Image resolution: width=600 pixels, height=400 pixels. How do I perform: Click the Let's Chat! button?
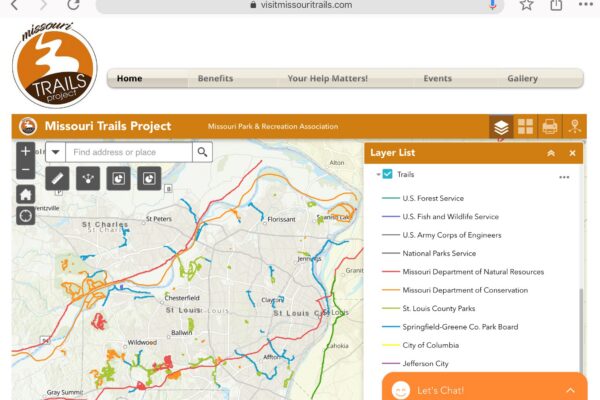pyautogui.click(x=484, y=387)
